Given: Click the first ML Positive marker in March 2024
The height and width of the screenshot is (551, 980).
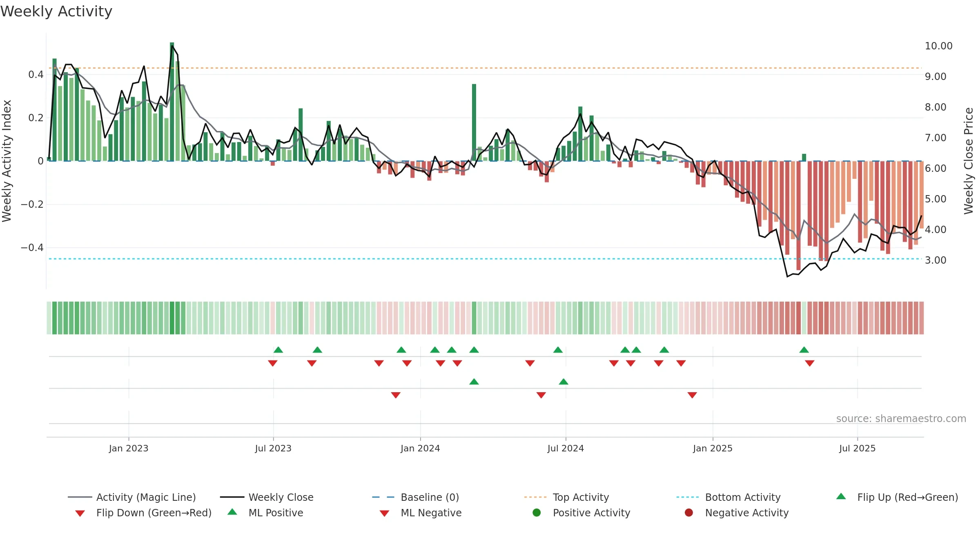Looking at the screenshot, I should coord(474,382).
